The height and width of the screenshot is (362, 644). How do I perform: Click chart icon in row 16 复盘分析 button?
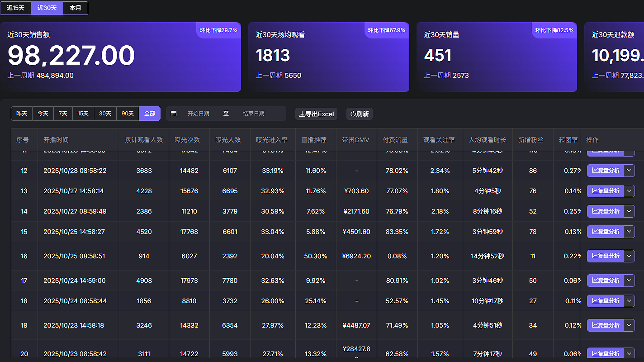click(x=595, y=256)
